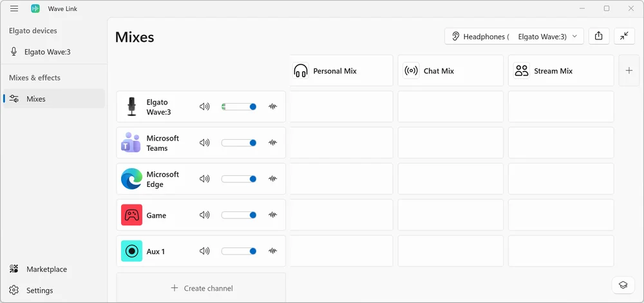This screenshot has height=303, width=644.
Task: Minimize the Wave Link window
Action: 582,8
